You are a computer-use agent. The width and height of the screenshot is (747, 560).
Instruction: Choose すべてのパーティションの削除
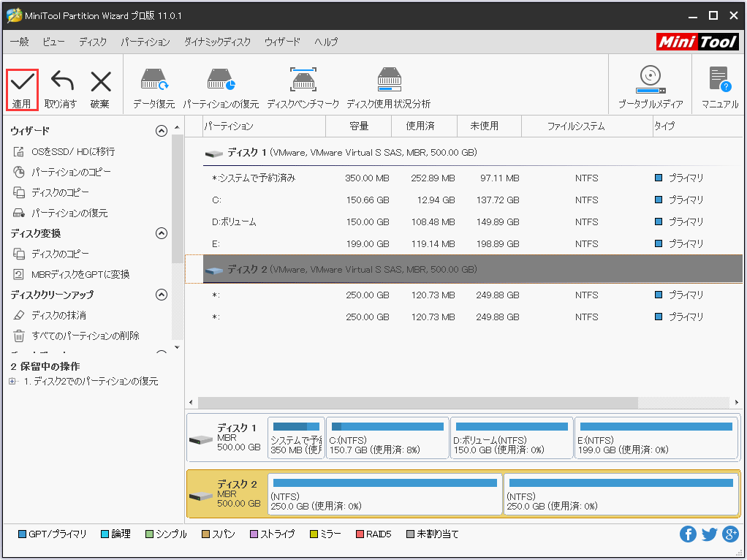click(76, 336)
